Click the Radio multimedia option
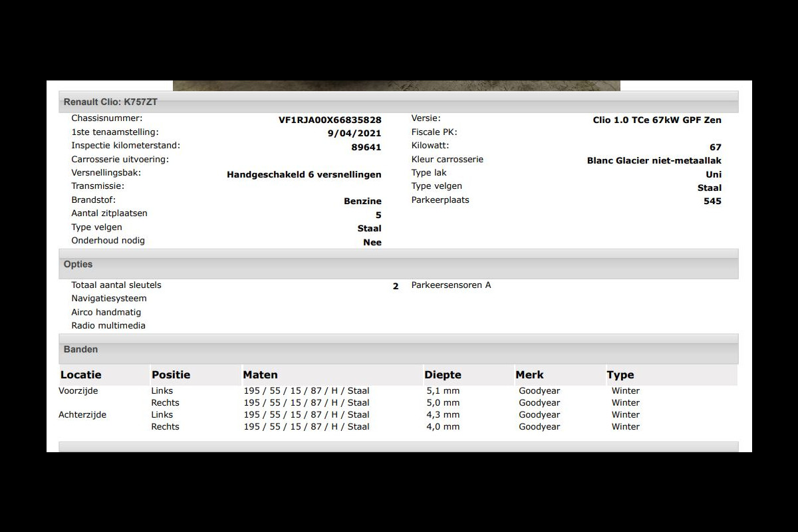This screenshot has height=532, width=798. coord(108,326)
